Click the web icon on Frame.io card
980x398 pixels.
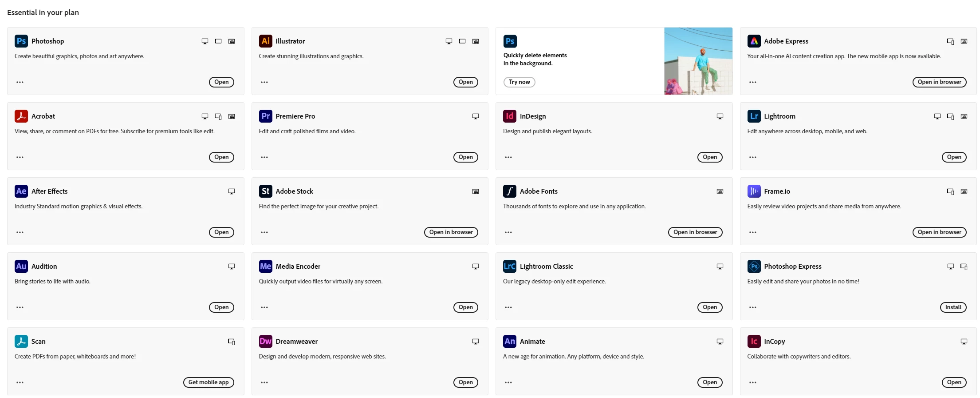point(964,191)
